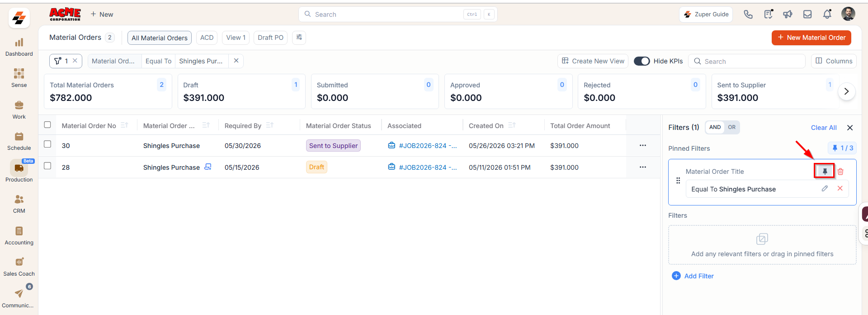This screenshot has height=315, width=868.
Task: Check the select-all orders checkbox
Action: pyautogui.click(x=47, y=124)
